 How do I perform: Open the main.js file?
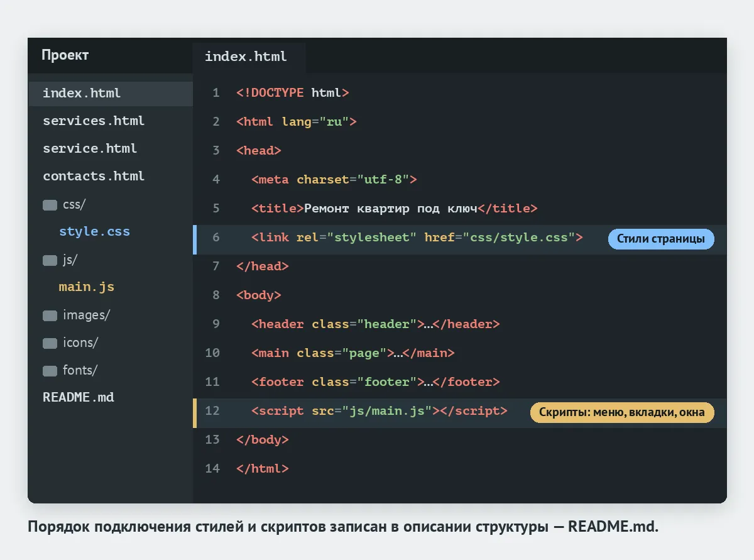(x=87, y=287)
